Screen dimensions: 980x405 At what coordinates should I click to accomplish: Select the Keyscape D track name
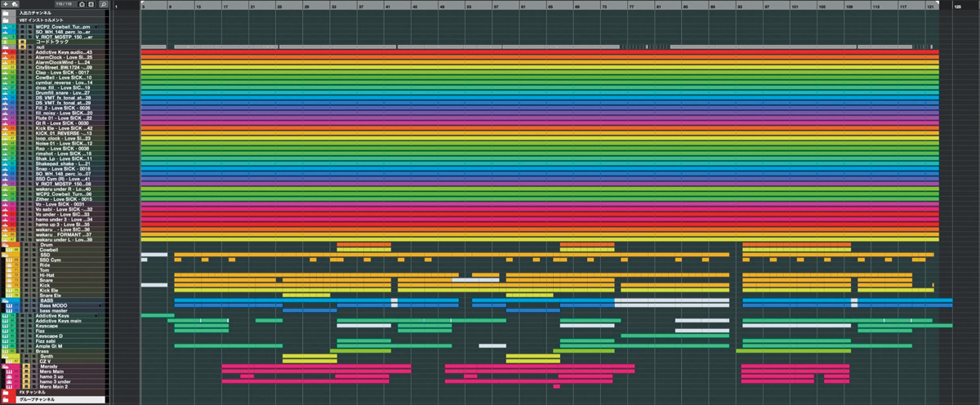coord(49,336)
